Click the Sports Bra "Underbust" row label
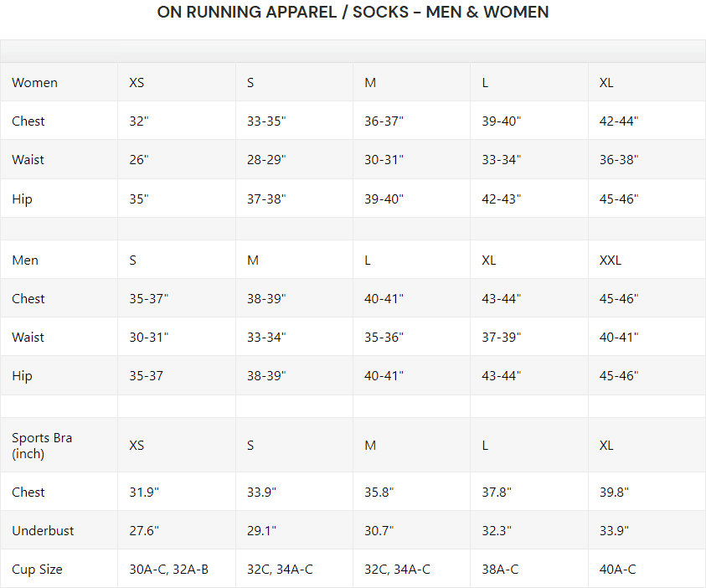Screen dimensions: 706x588 [43, 531]
